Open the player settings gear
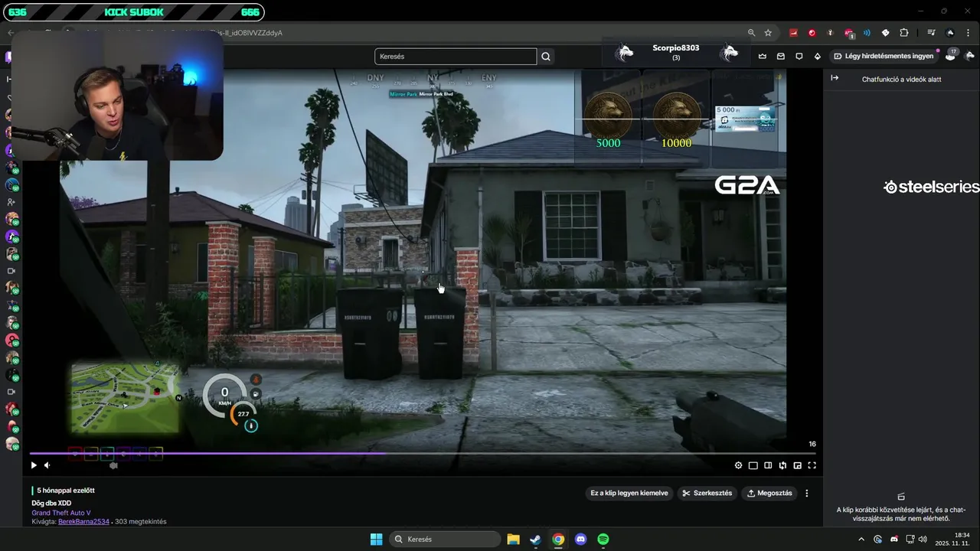 pyautogui.click(x=738, y=465)
